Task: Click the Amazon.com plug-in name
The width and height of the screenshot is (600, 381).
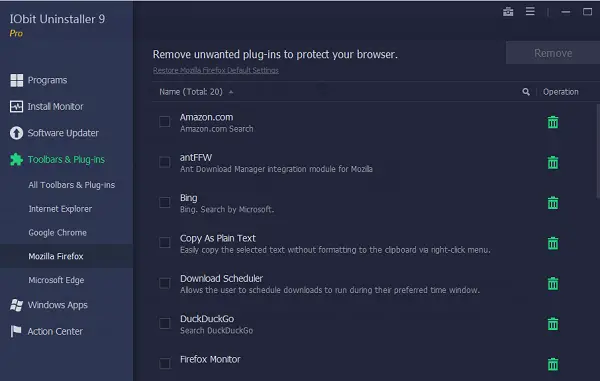Action: pos(207,117)
